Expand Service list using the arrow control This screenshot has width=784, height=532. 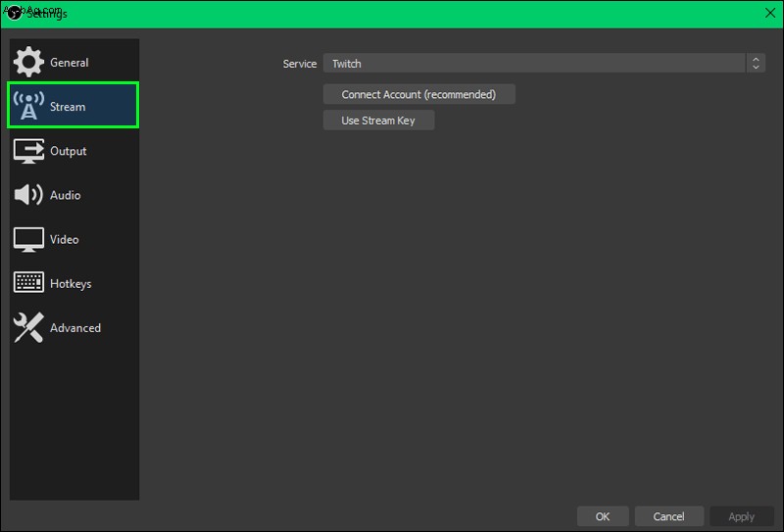[x=756, y=64]
